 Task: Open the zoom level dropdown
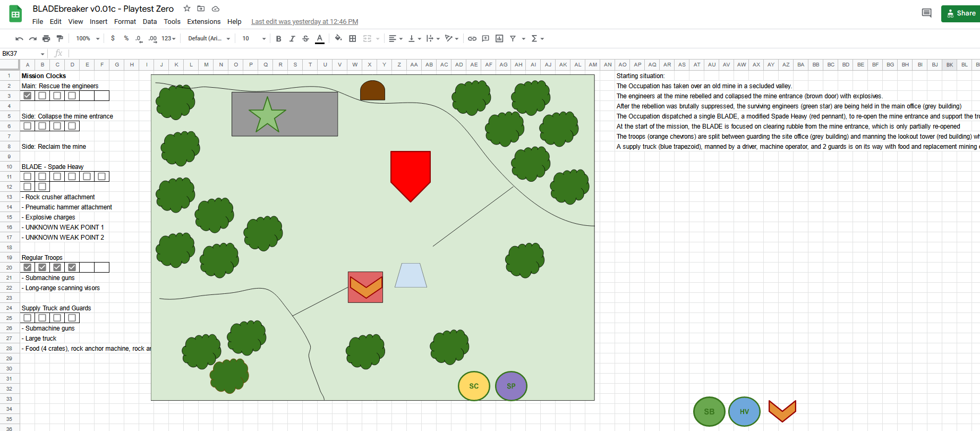tap(88, 38)
